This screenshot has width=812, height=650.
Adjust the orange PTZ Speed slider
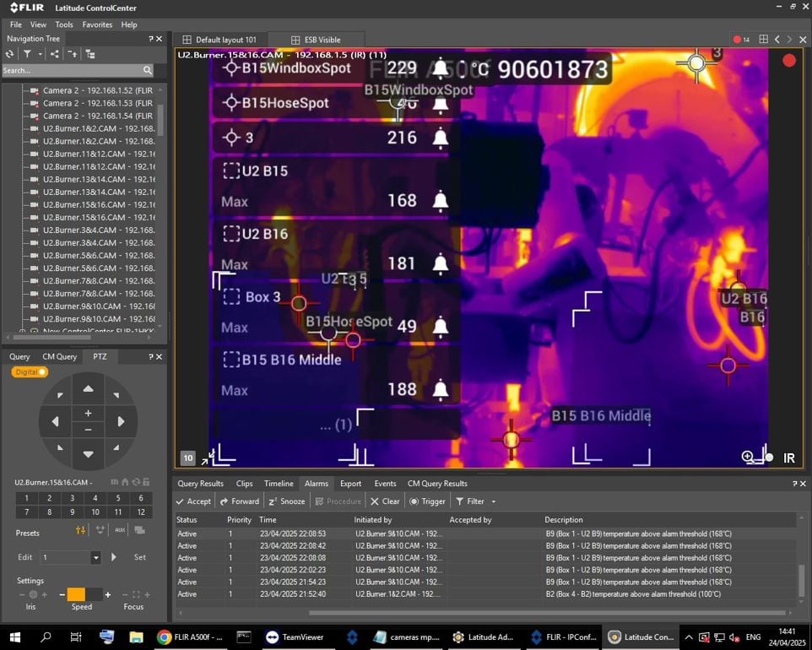click(x=76, y=595)
